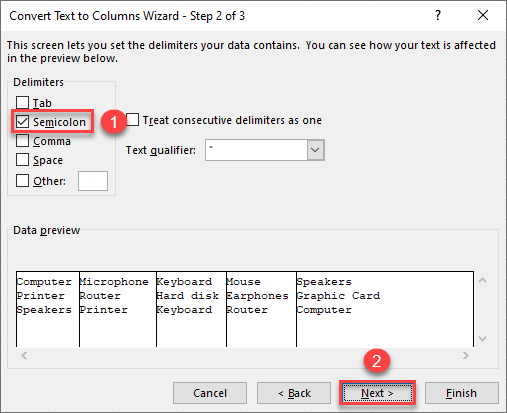The width and height of the screenshot is (507, 413).
Task: Click Speakers in third preview row
Action: (44, 310)
